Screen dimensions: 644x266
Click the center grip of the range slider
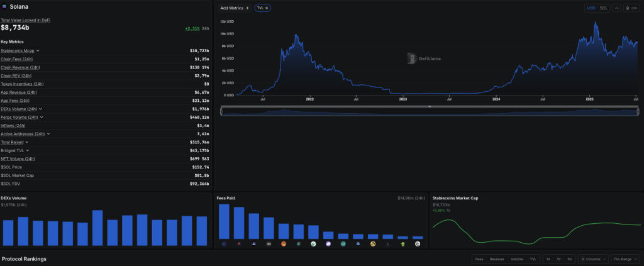pos(430,106)
